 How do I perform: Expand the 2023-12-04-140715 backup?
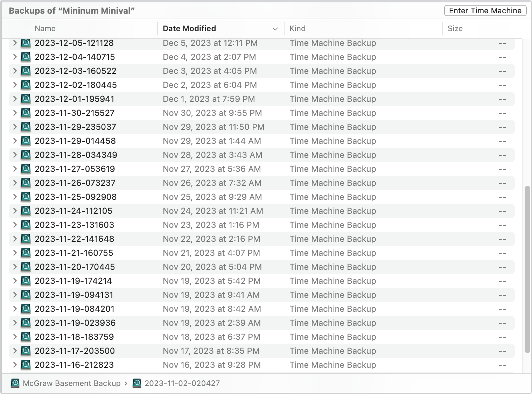pos(15,57)
